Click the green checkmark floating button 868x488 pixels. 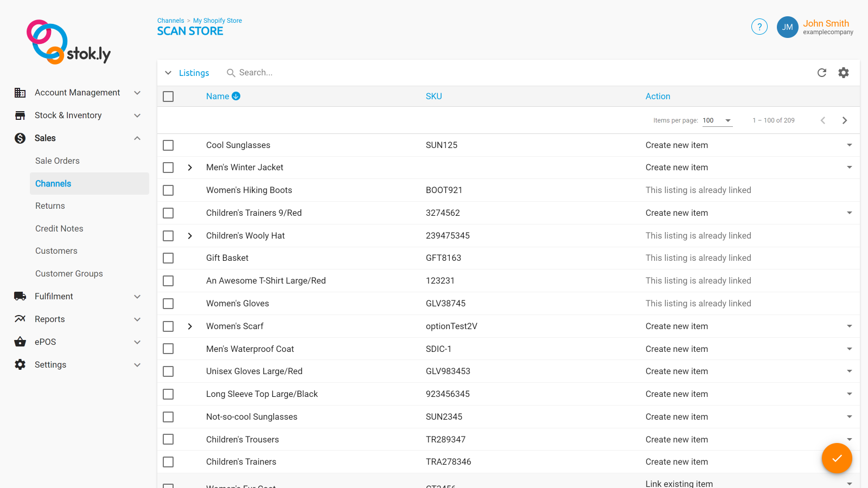coord(837,458)
